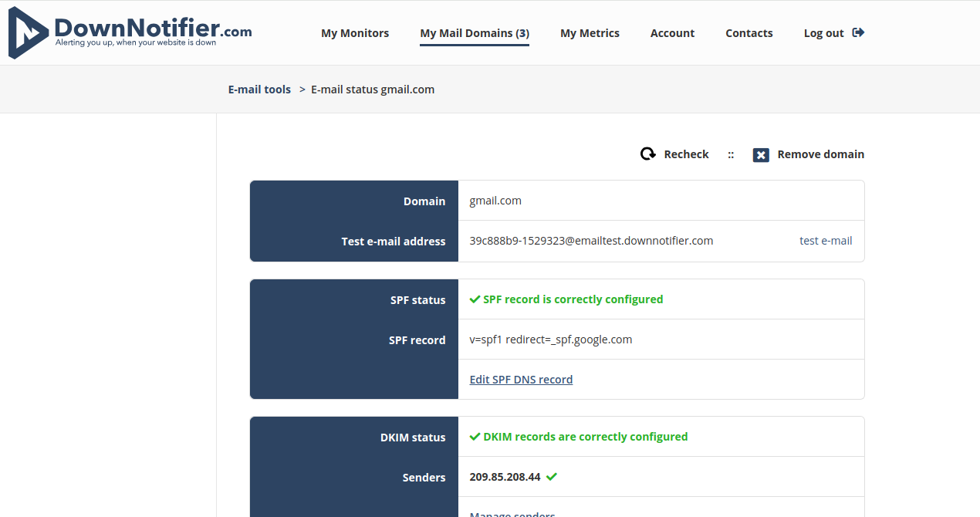Select test address 39c888b9-1529323@emailtest.downnotifier.com
The width and height of the screenshot is (980, 517).
pos(591,241)
